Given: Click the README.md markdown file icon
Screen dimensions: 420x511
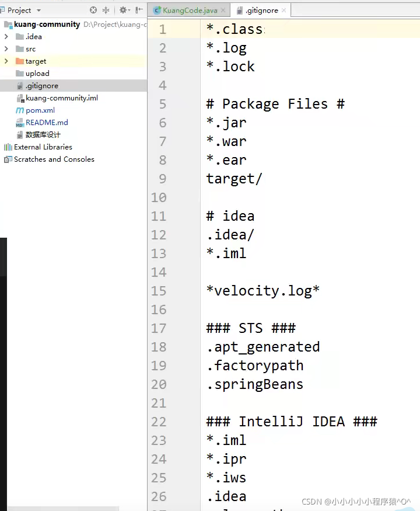Looking at the screenshot, I should pos(20,123).
